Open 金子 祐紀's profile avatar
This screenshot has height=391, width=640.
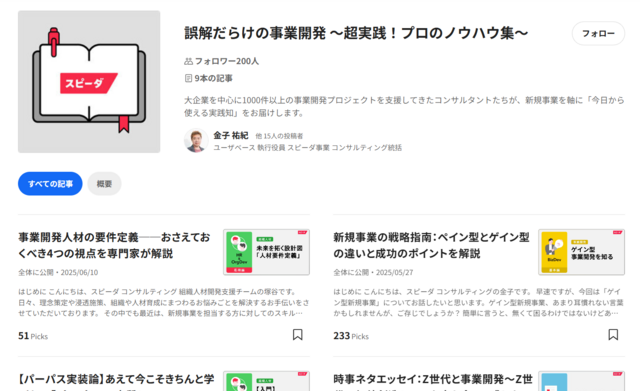click(196, 140)
